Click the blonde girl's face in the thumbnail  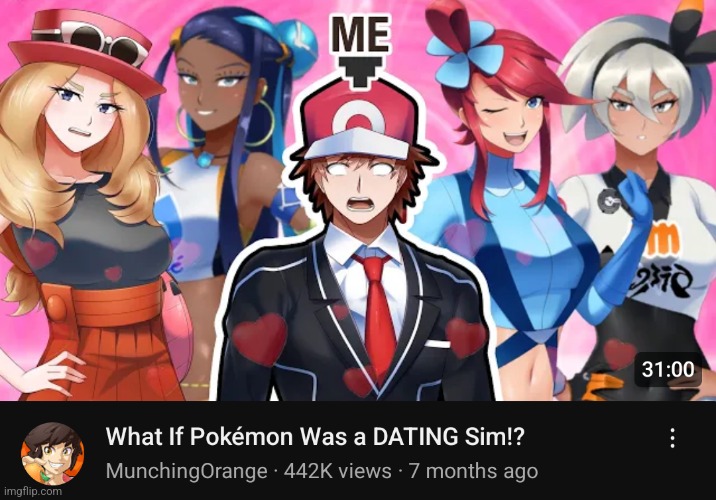coord(87,114)
